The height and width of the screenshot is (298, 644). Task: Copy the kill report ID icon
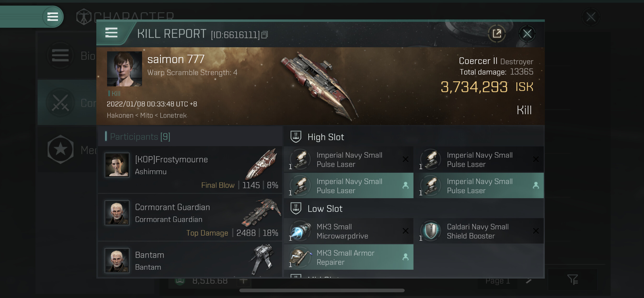click(264, 35)
